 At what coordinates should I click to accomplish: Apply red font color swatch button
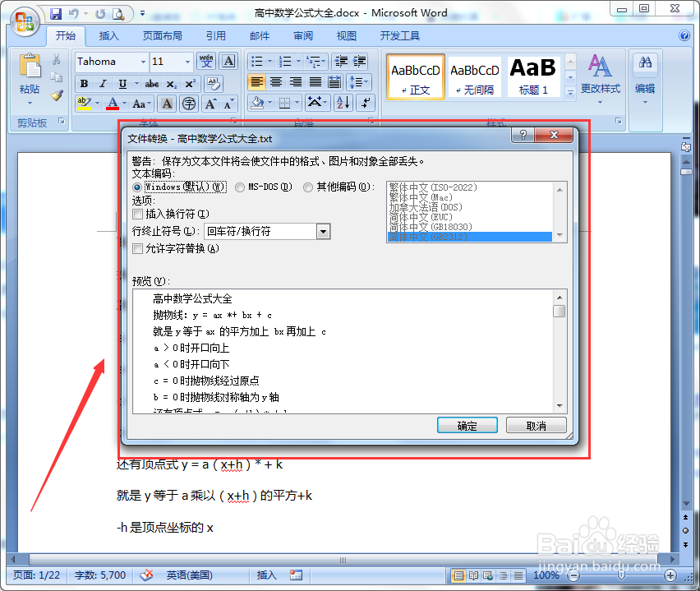click(113, 104)
